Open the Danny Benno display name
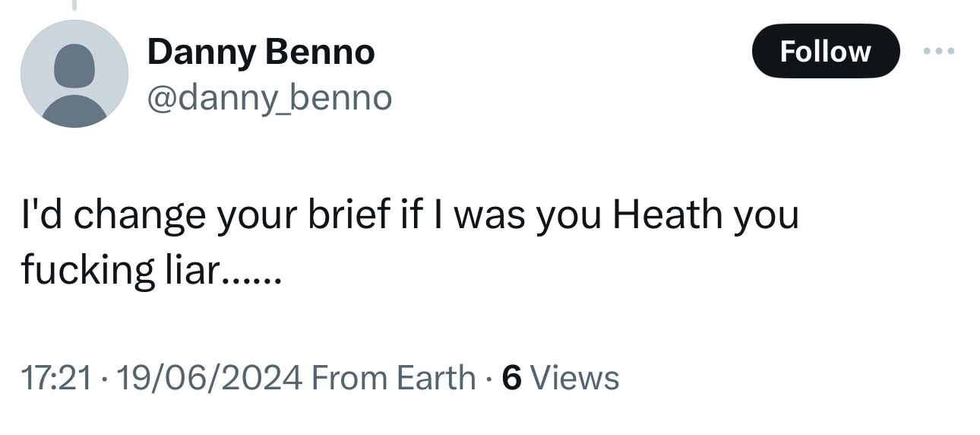 [x=261, y=52]
